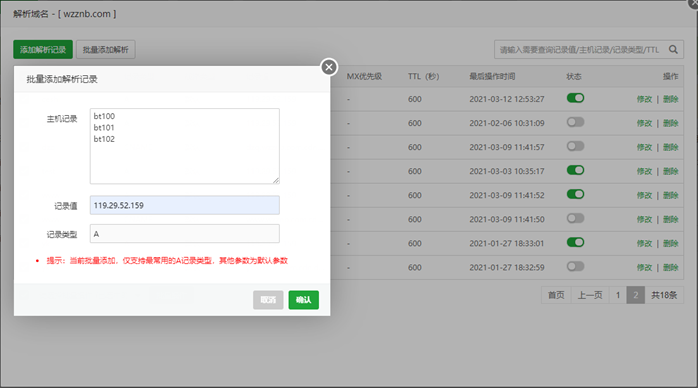The image size is (698, 388).
Task: Click the MX优先级 column header
Action: (364, 77)
